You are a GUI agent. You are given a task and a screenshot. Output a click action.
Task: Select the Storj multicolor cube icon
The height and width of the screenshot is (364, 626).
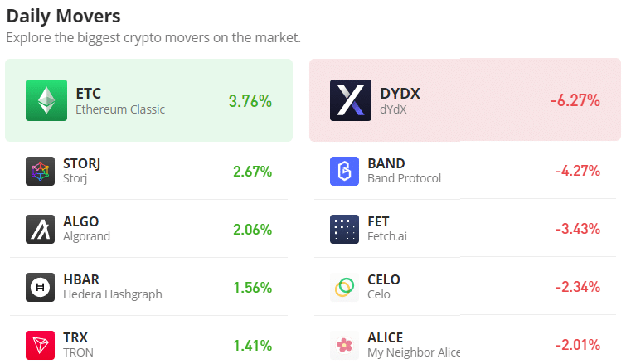(x=40, y=171)
